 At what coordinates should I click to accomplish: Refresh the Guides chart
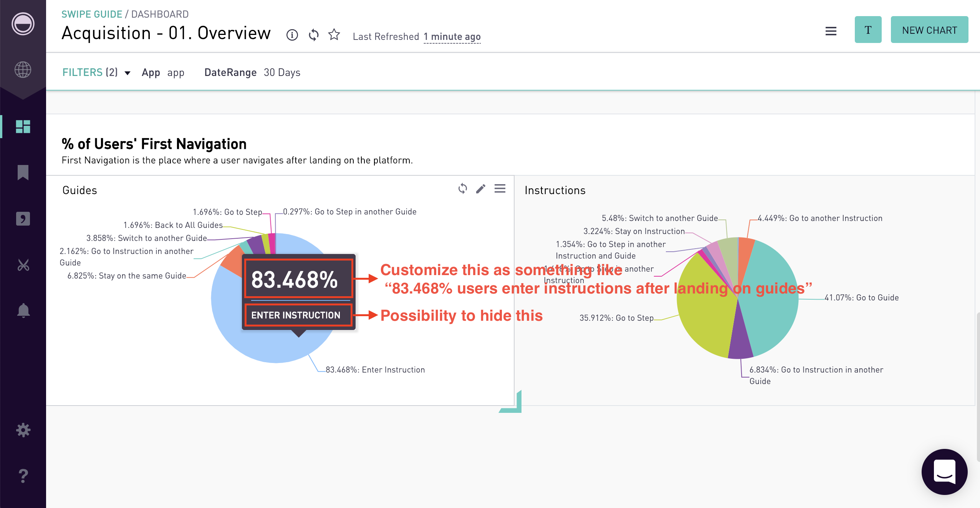click(463, 188)
